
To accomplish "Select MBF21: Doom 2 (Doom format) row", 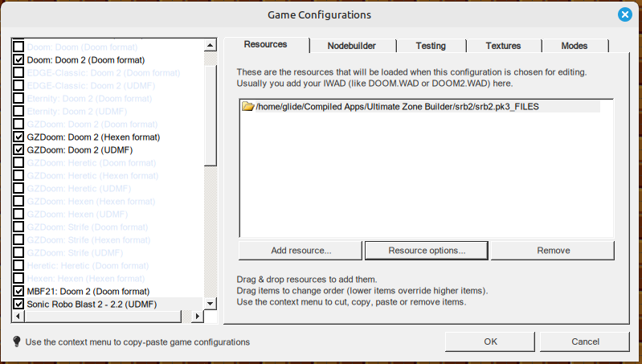I will (x=88, y=292).
